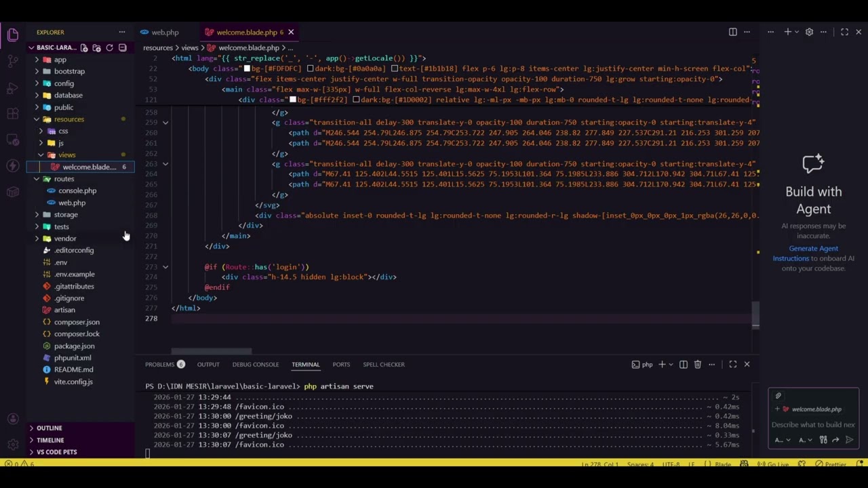Viewport: 868px width, 488px height.
Task: Open the Extensions view
Action: tap(13, 114)
